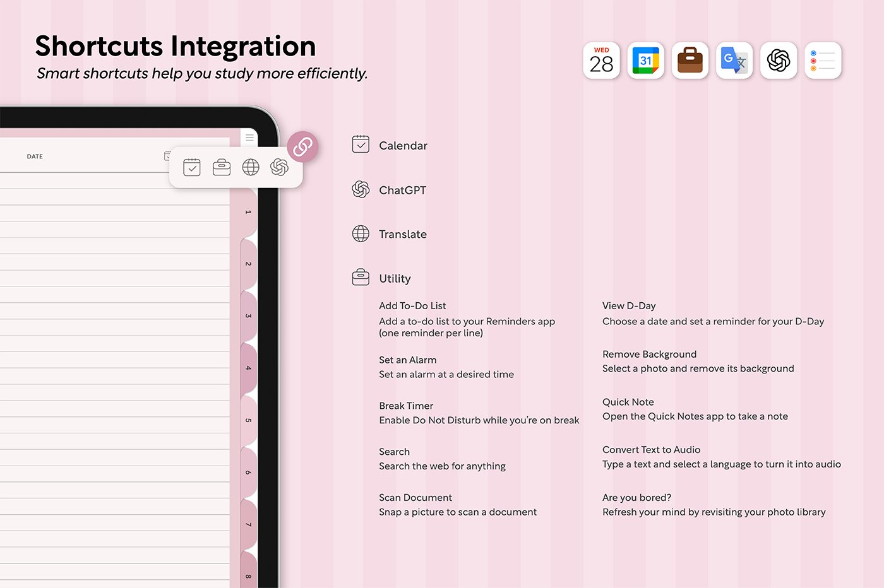
Task: Open the Reminders app icon
Action: [822, 61]
